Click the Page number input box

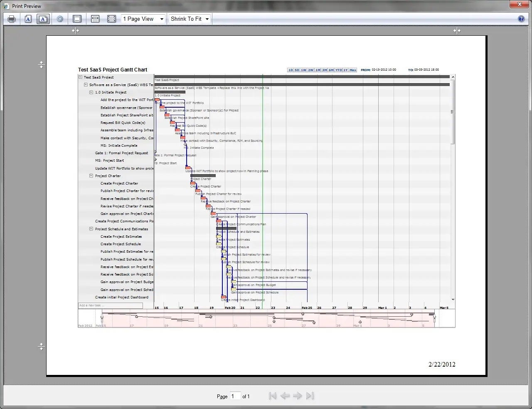235,396
